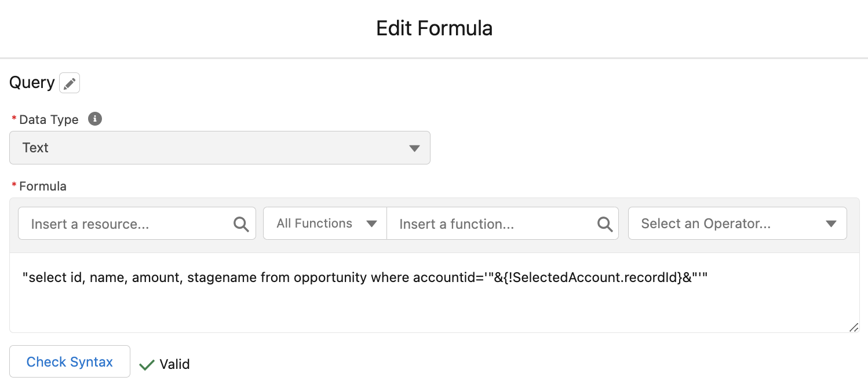Click the green checkmark beside Valid
Image resolution: width=868 pixels, height=388 pixels.
point(147,364)
